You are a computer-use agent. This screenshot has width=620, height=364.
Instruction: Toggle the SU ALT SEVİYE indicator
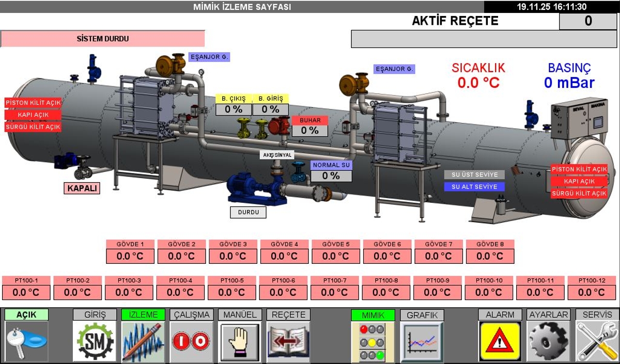click(x=474, y=187)
